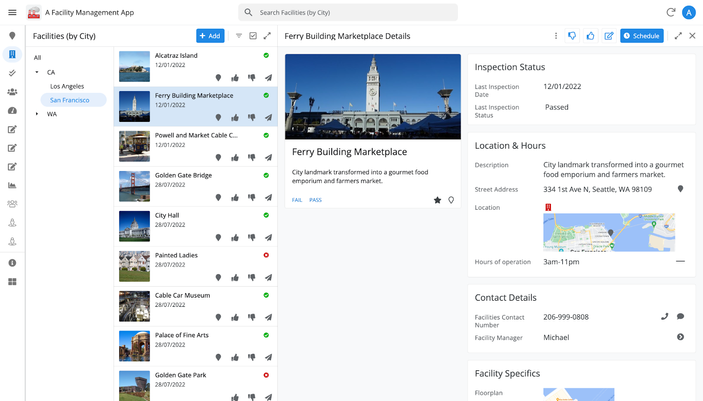
Task: Click thumbs down in details header
Action: pos(572,36)
